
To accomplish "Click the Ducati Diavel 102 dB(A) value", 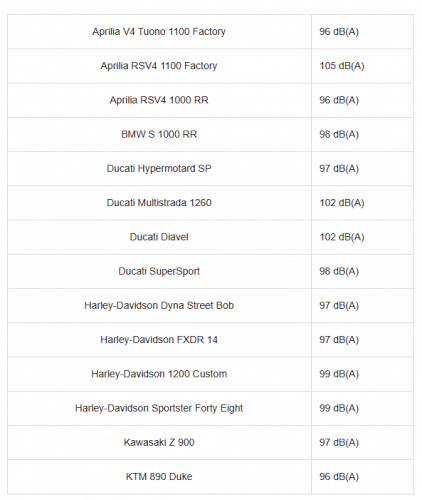I will [x=342, y=237].
